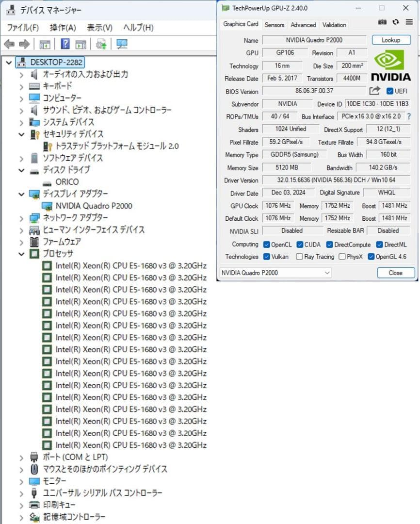This screenshot has width=420, height=524.
Task: Uncheck the CUDA checkbox
Action: pyautogui.click(x=299, y=245)
